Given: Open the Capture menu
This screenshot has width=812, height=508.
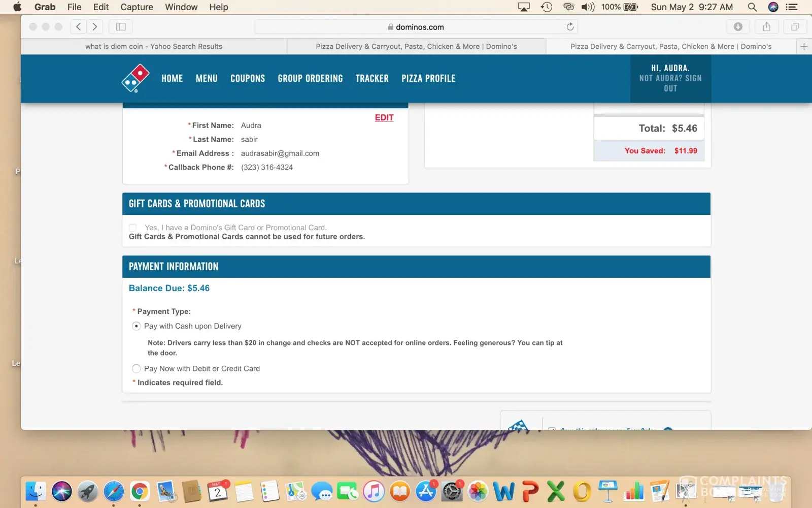Looking at the screenshot, I should [137, 7].
